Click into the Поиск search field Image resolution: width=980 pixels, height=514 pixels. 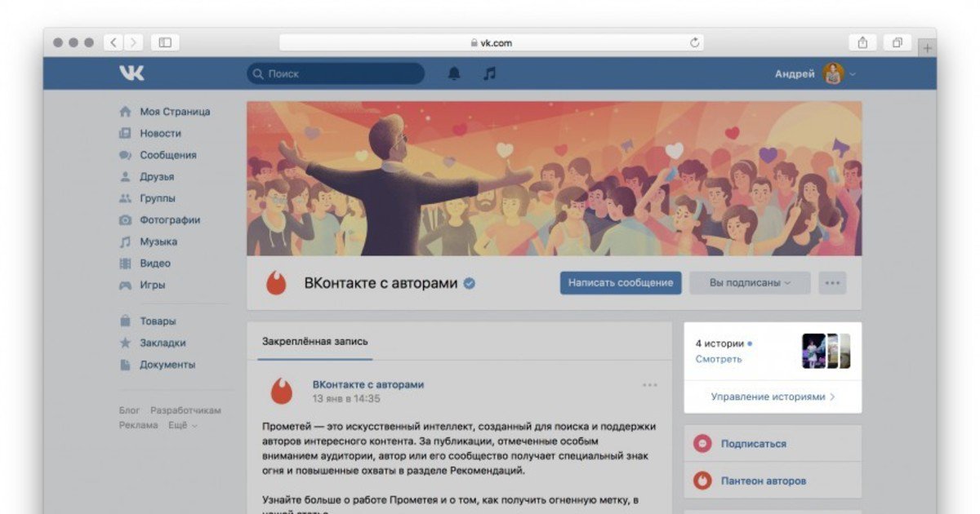click(x=336, y=73)
